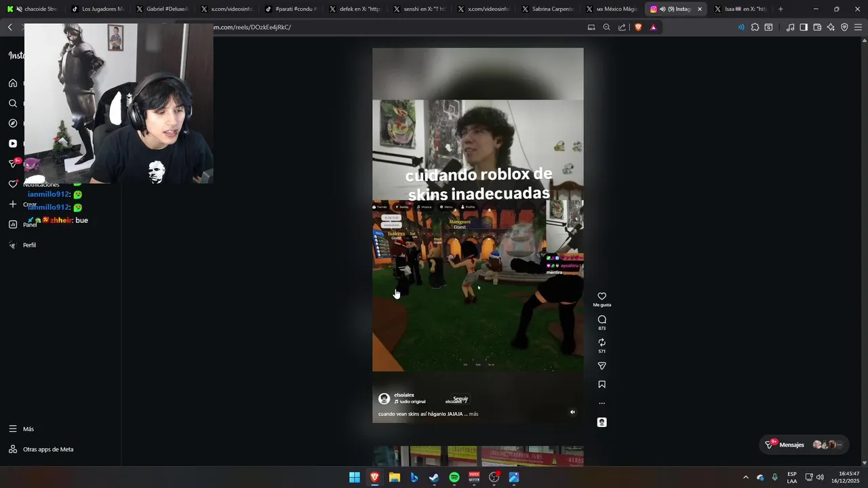Viewport: 868px width, 488px height.
Task: Go back with browser back arrow
Action: 9,27
